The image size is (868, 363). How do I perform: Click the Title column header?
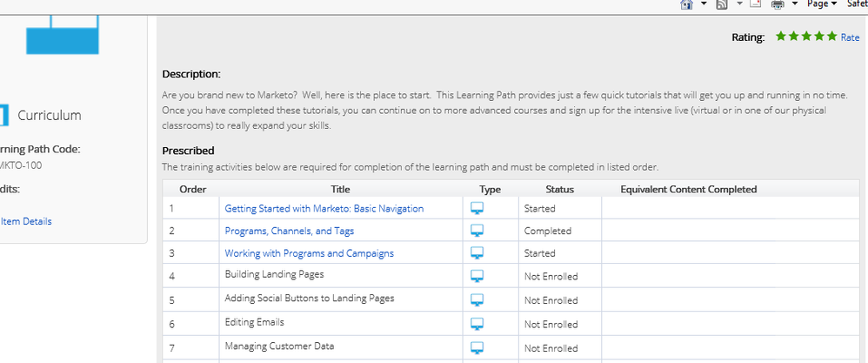coord(340,189)
